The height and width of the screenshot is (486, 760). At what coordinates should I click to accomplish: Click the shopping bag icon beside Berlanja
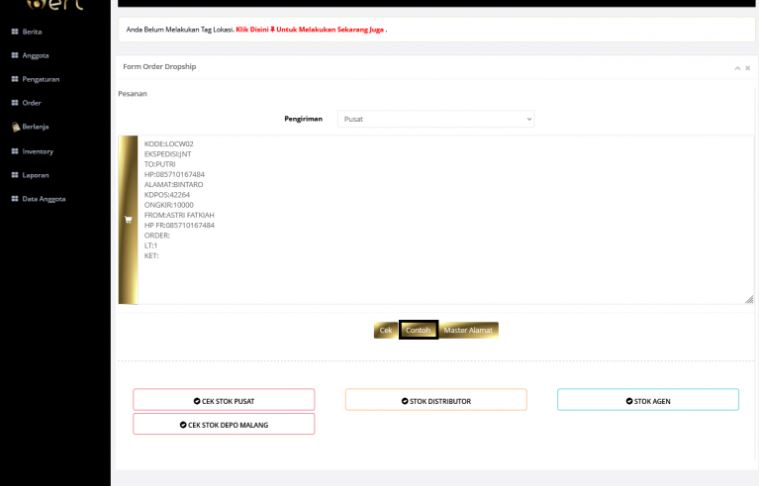[15, 128]
